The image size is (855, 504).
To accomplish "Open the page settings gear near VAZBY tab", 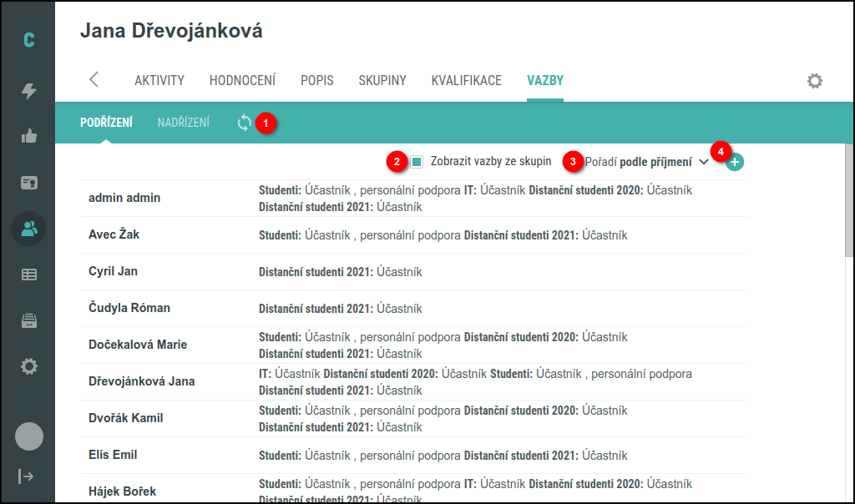I will tap(815, 81).
